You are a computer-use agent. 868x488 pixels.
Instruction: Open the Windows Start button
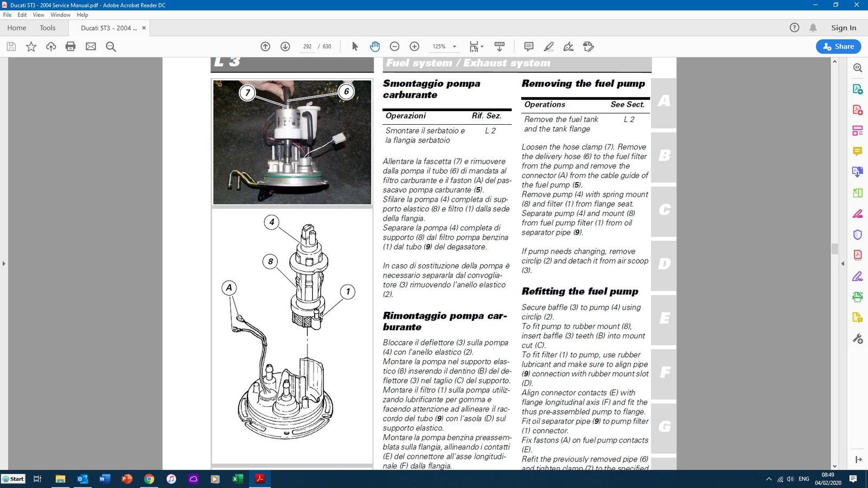(13, 479)
